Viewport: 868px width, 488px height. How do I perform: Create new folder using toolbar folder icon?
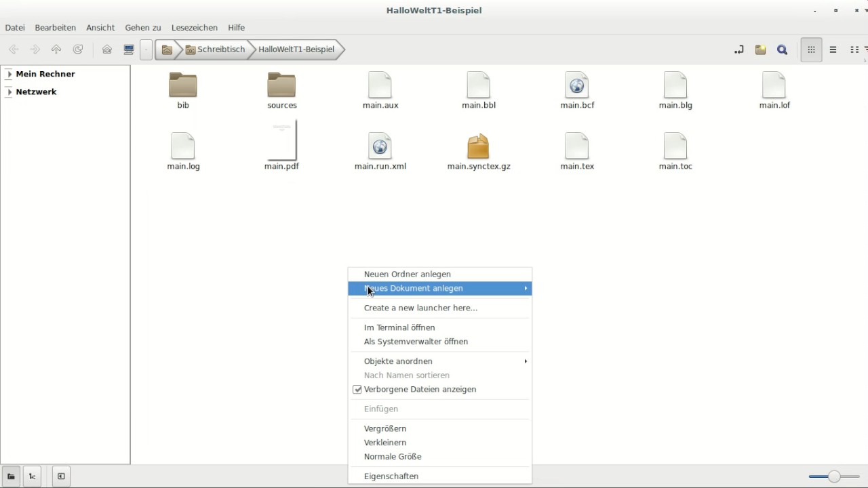point(761,49)
